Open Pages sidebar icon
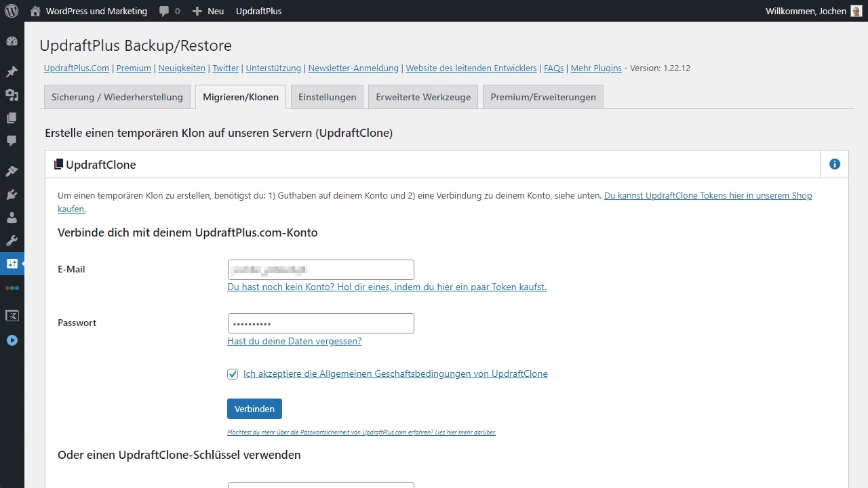Image resolution: width=868 pixels, height=488 pixels. [x=12, y=118]
